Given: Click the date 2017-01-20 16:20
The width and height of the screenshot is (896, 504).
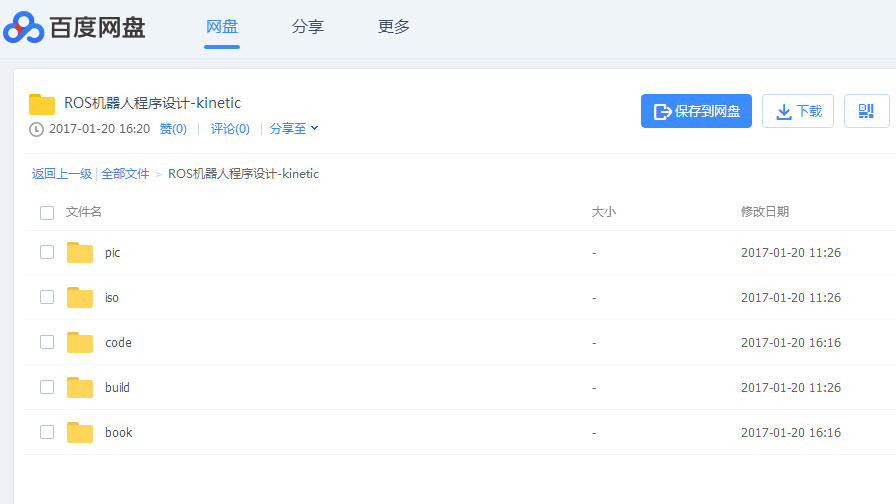Looking at the screenshot, I should pos(99,129).
